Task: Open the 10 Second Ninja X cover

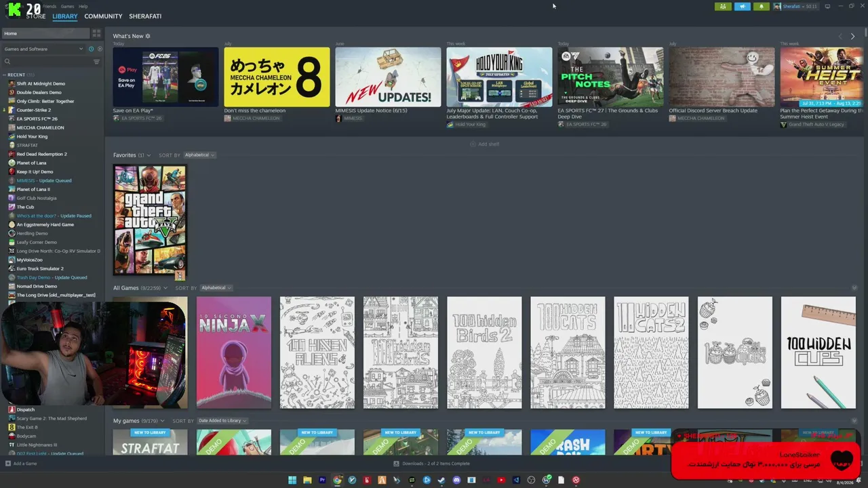Action: pyautogui.click(x=234, y=352)
